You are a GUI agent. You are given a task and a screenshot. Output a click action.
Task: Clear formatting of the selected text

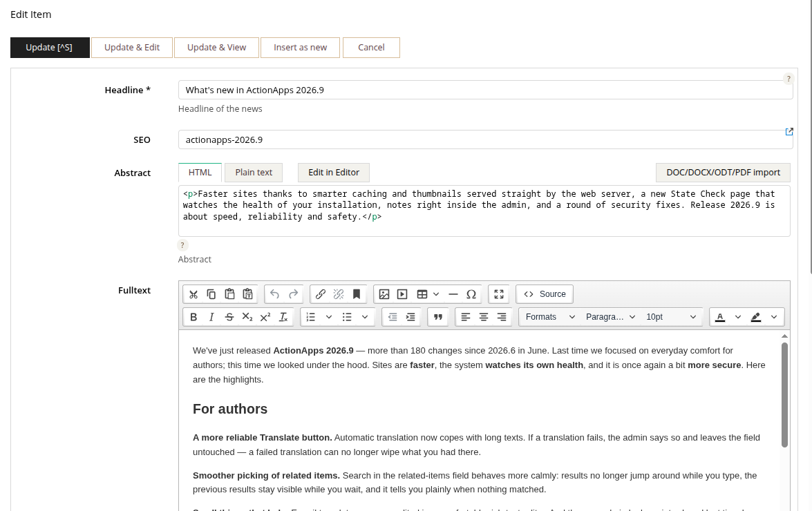pyautogui.click(x=283, y=317)
